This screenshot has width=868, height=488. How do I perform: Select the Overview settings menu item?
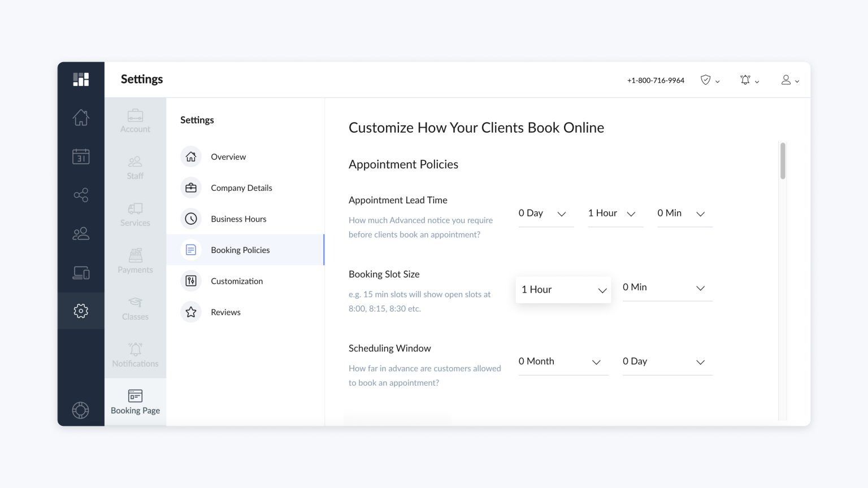pos(245,156)
